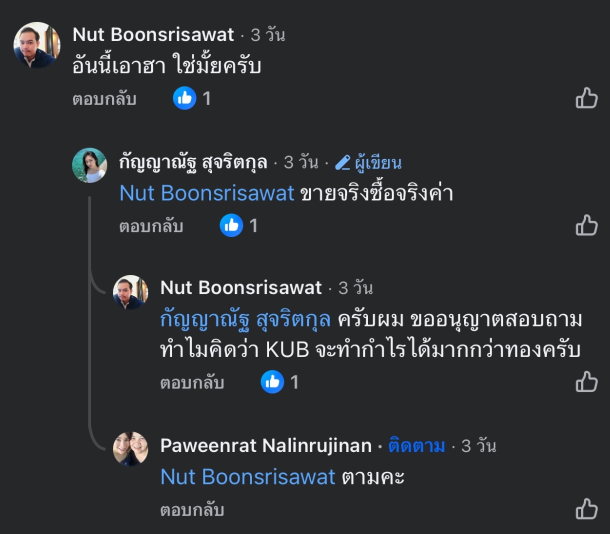Open Nut Boonsrisawat's avatar on the top comment

coord(36,44)
